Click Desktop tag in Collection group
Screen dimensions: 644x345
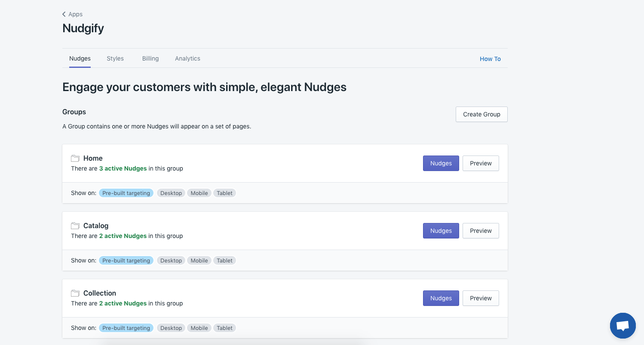[171, 328]
